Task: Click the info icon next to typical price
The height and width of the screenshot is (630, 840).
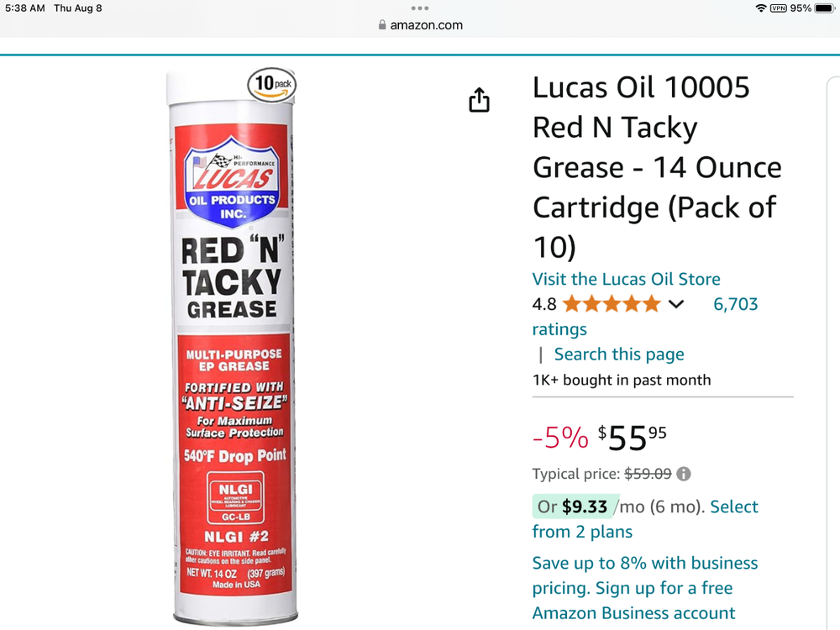Action: (684, 474)
